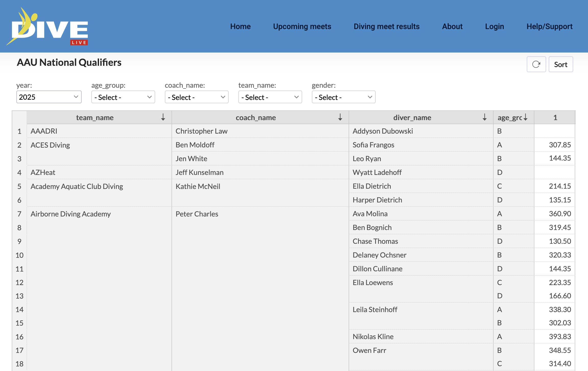
Task: Open Upcoming meets page
Action: (302, 27)
